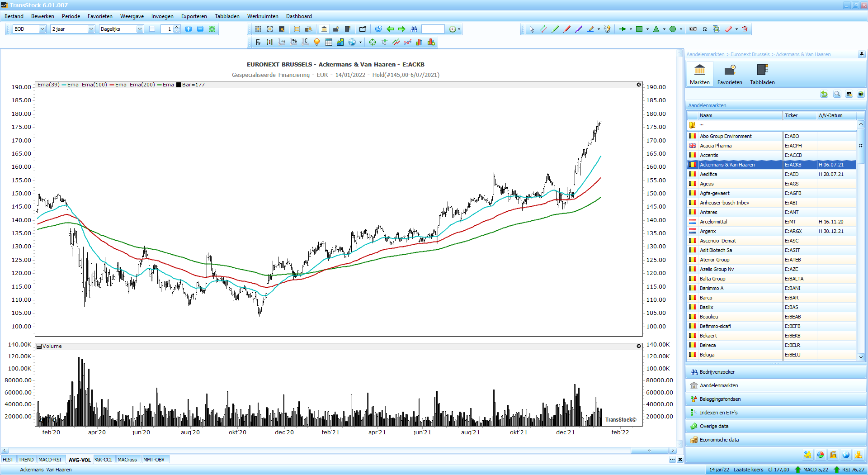Open the Beleggingsfondsen section
The height and width of the screenshot is (475, 868).
(776, 399)
